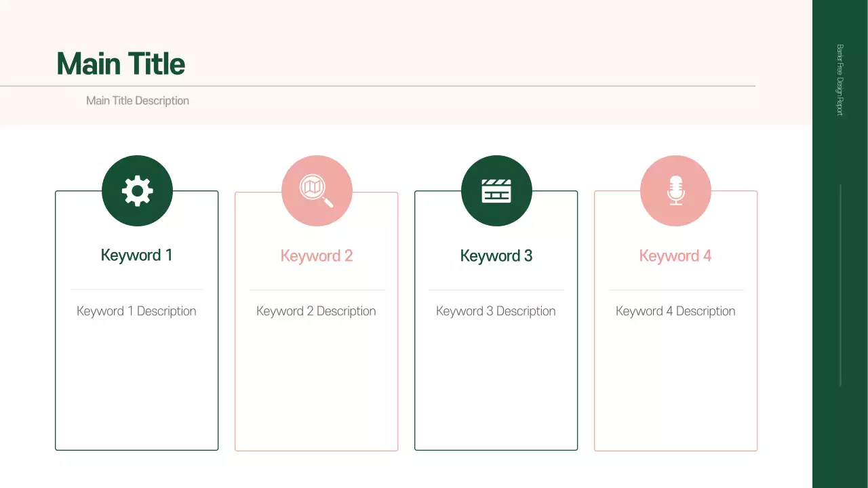Click the Keyword 4 heading text
Viewport: 868px width, 488px height.
point(675,255)
